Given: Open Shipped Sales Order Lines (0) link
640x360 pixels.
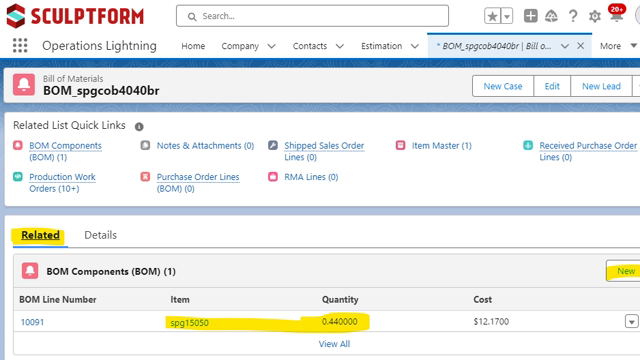Looking at the screenshot, I should [324, 151].
